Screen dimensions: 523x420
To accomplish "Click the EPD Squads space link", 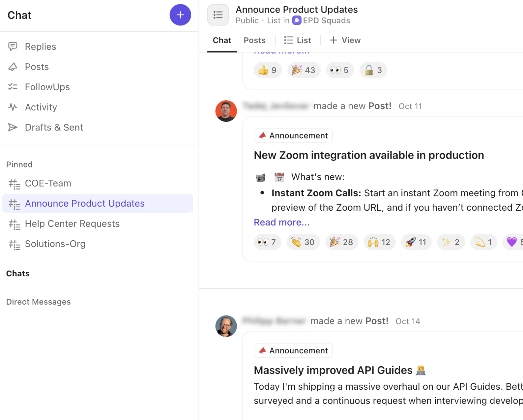I will pos(322,21).
